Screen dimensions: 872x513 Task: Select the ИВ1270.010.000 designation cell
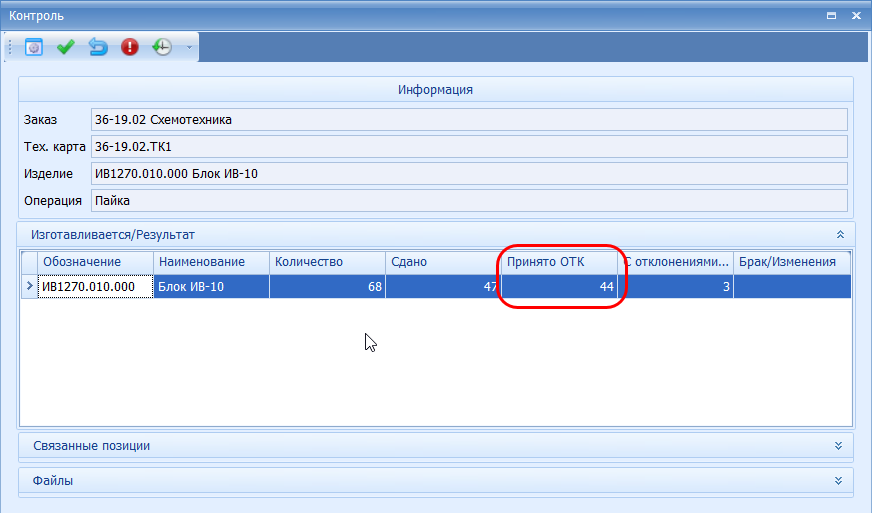click(x=95, y=287)
